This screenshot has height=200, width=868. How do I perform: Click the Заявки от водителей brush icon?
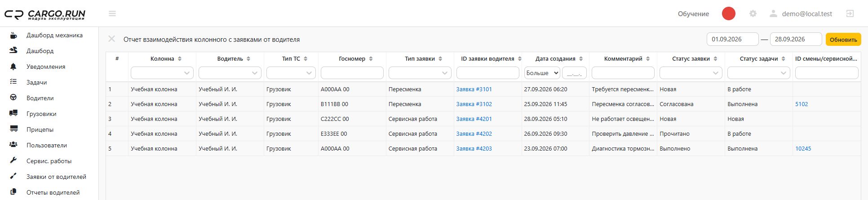coord(13,177)
